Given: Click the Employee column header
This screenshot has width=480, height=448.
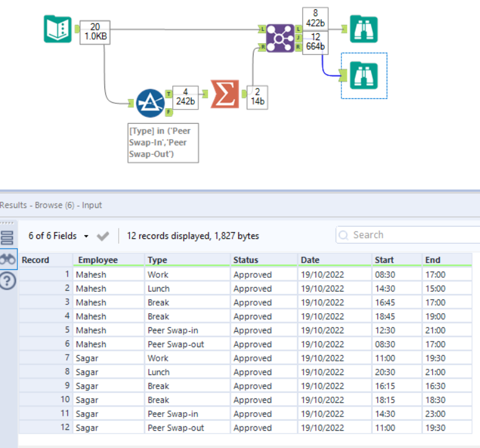Looking at the screenshot, I should point(98,260).
